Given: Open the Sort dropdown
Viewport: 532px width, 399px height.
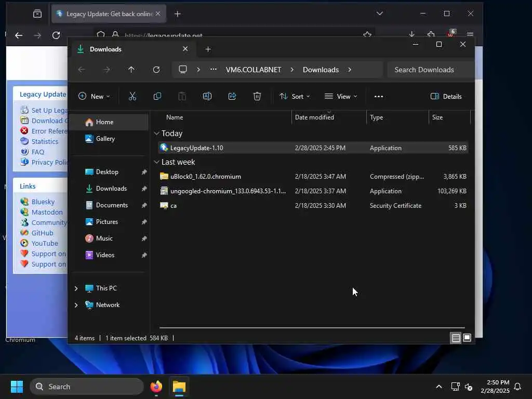Looking at the screenshot, I should click(295, 96).
